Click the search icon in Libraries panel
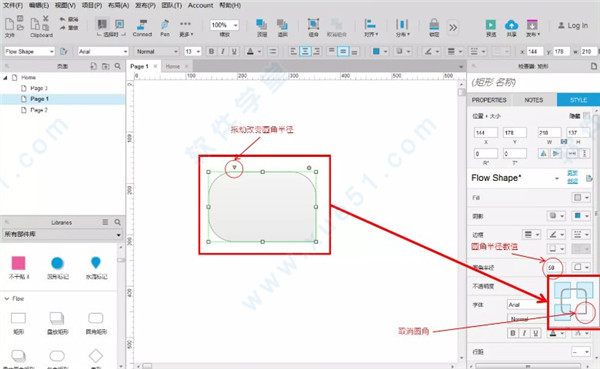Screen dimensions: 600x369 (117, 222)
